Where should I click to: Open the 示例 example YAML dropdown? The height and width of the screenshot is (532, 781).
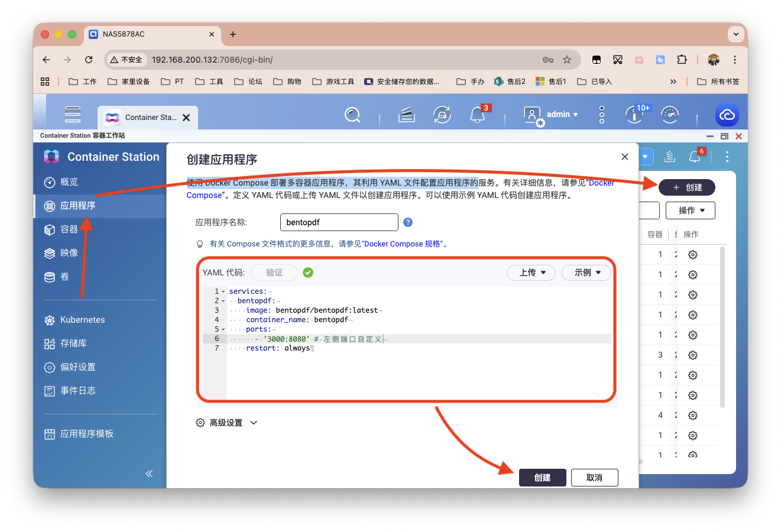click(x=585, y=273)
